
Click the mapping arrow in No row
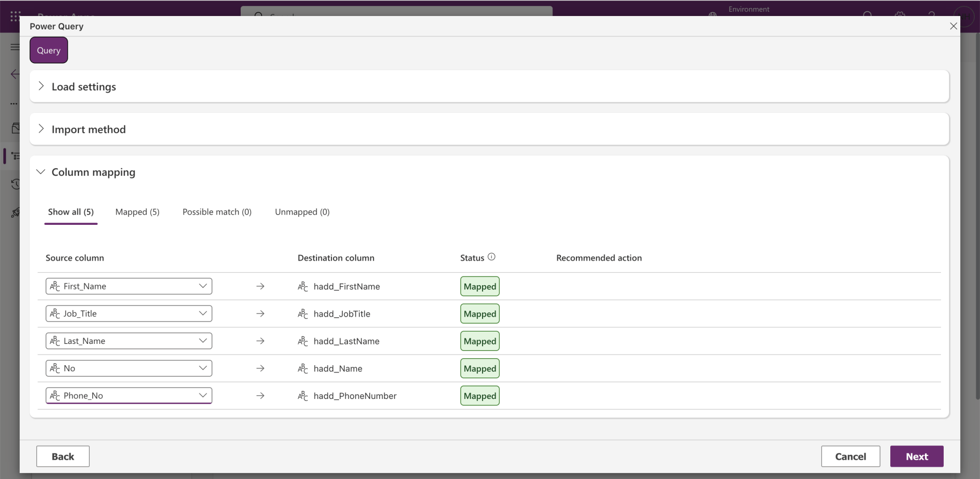(260, 368)
